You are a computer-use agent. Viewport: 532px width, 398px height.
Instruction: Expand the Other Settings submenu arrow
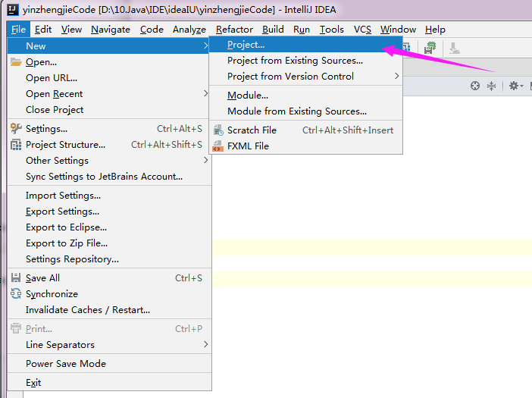click(x=205, y=160)
